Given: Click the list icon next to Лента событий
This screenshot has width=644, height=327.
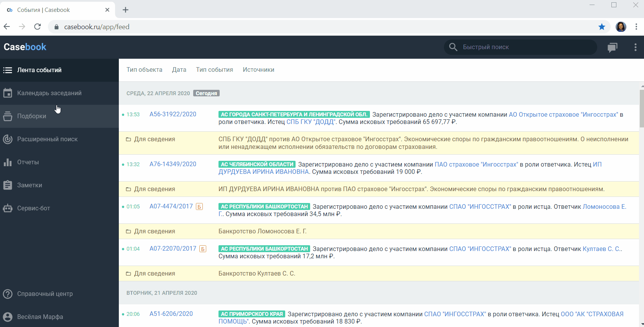Looking at the screenshot, I should point(8,70).
